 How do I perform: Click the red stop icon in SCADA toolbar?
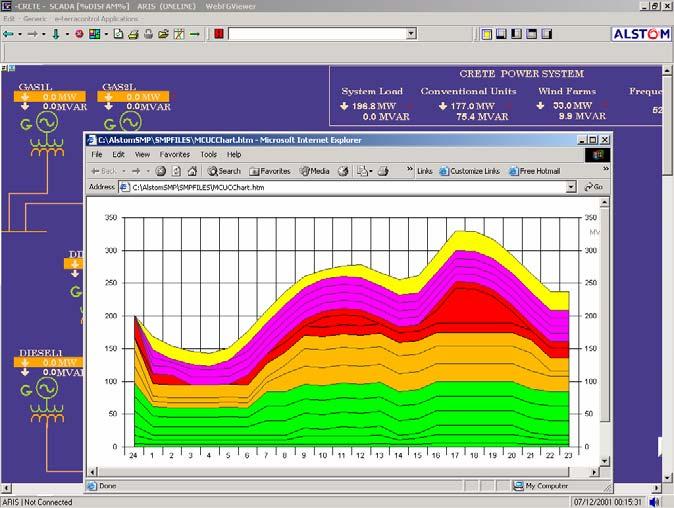coord(79,34)
